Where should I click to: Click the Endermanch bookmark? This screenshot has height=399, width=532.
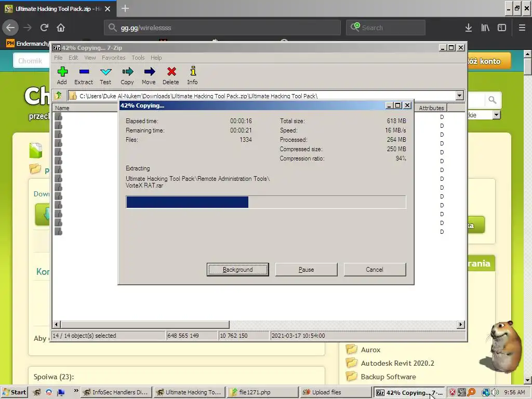27,44
